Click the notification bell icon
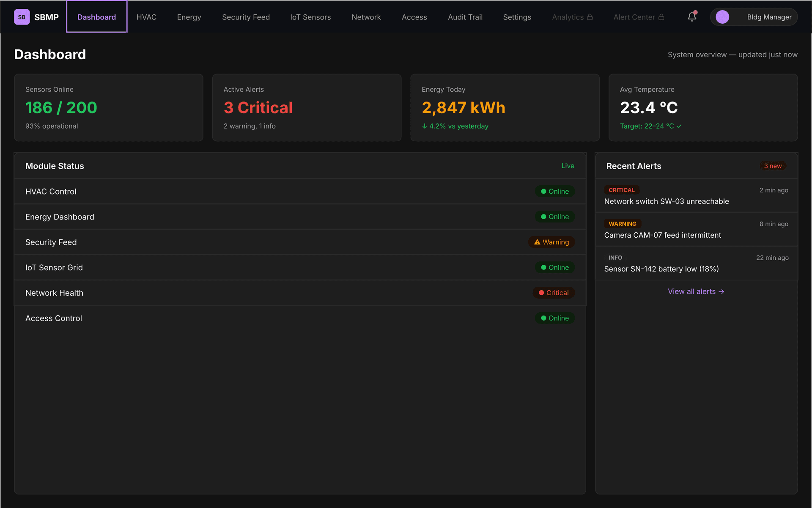Image resolution: width=812 pixels, height=508 pixels. click(x=692, y=17)
